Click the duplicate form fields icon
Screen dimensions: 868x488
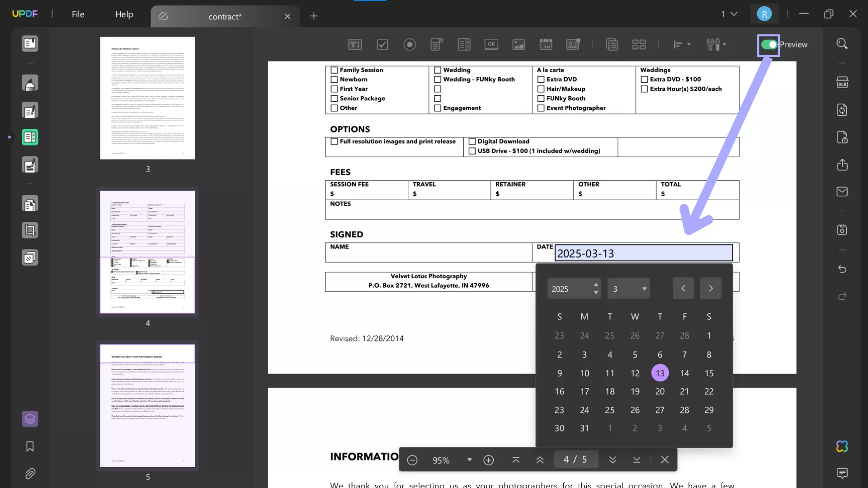point(612,44)
